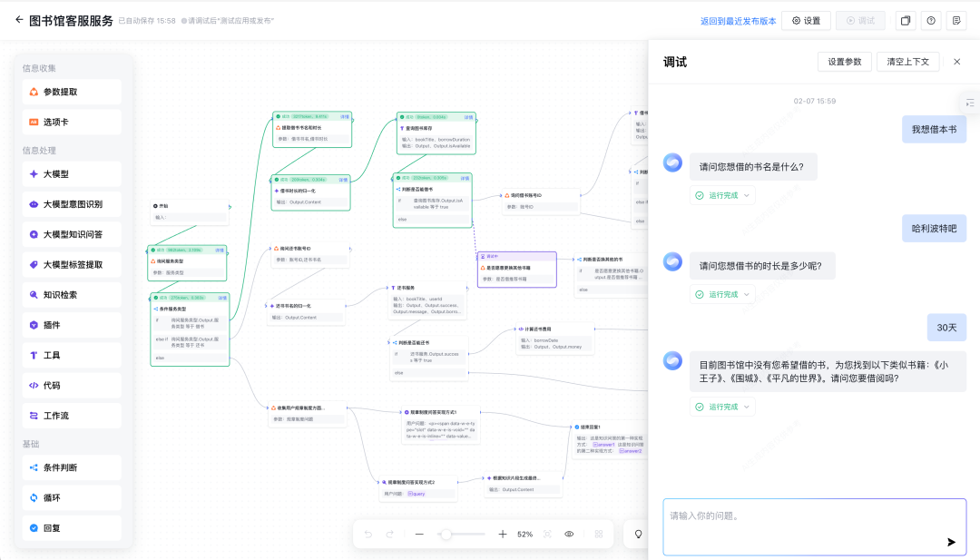
Task: Expand the last 运行完成 status in the chat
Action: [722, 406]
